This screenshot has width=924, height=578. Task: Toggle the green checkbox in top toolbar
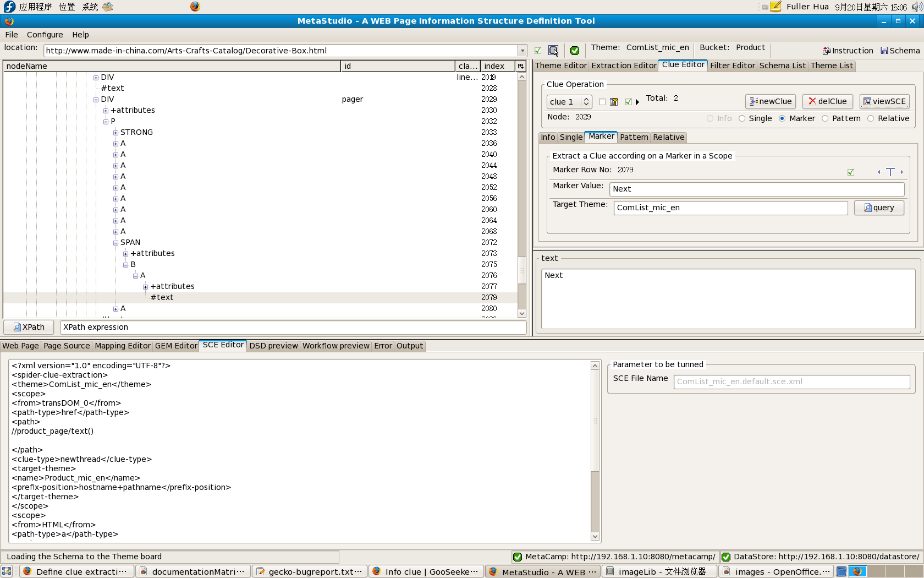pyautogui.click(x=538, y=51)
